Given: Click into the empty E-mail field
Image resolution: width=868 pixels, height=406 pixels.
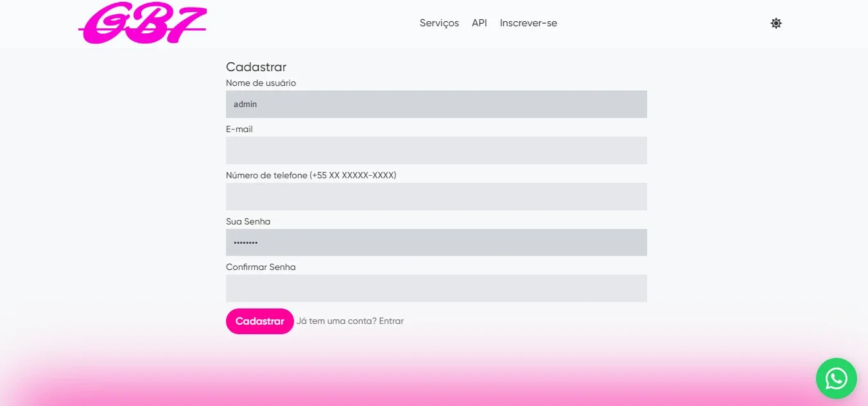Looking at the screenshot, I should [x=437, y=150].
